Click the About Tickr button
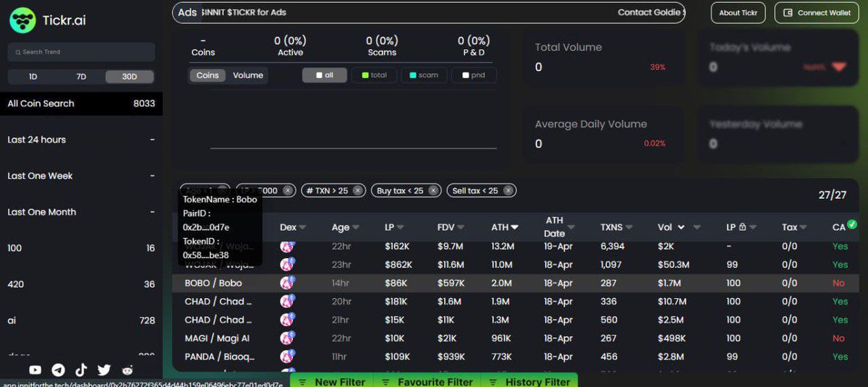Viewport: 868px width, 387px height. 739,12
